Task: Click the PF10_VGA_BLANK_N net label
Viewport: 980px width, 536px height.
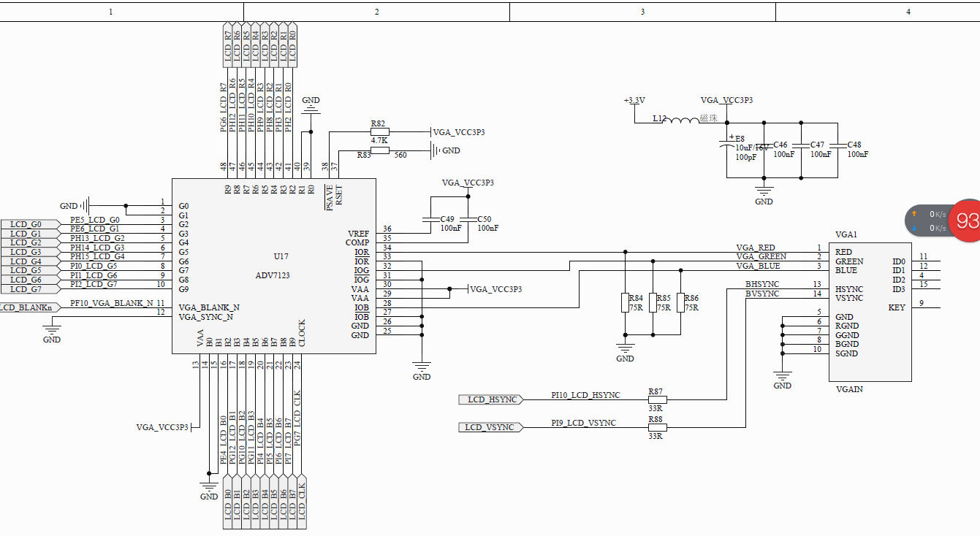Action: pos(112,302)
